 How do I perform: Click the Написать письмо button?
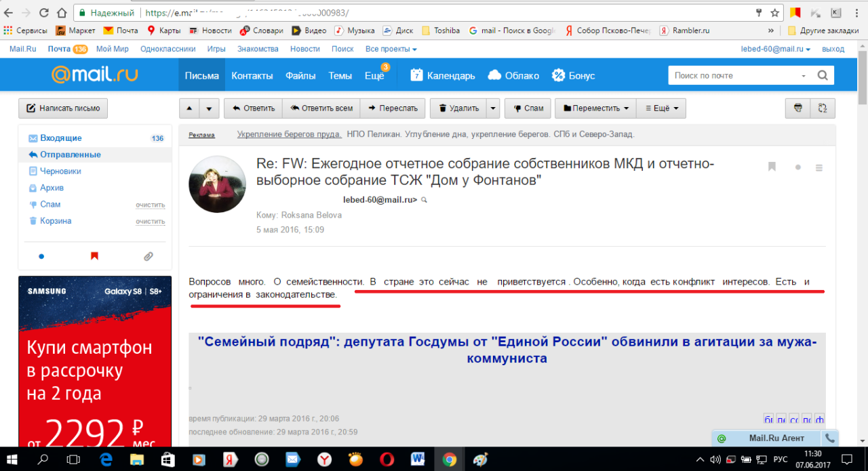(x=62, y=108)
